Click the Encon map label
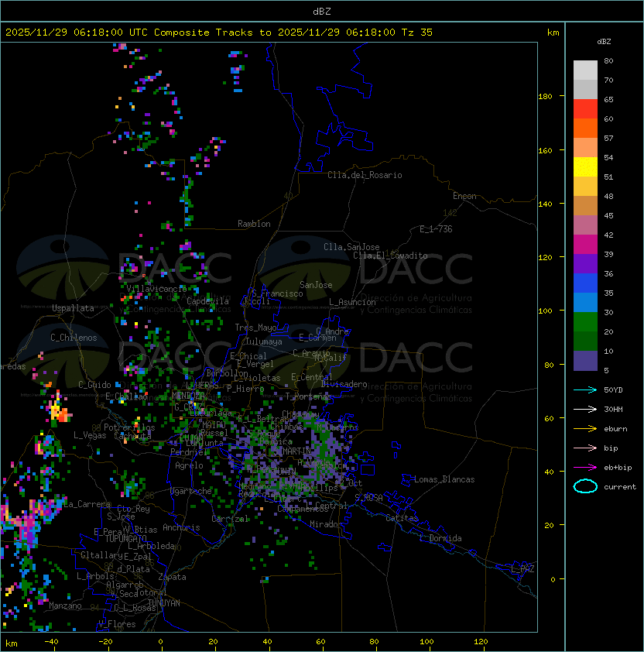 [464, 196]
